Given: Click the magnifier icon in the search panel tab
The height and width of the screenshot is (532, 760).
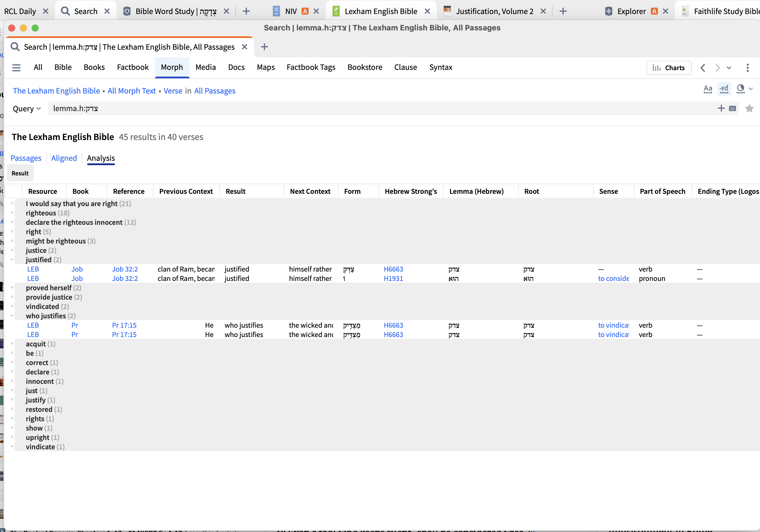Looking at the screenshot, I should (15, 47).
